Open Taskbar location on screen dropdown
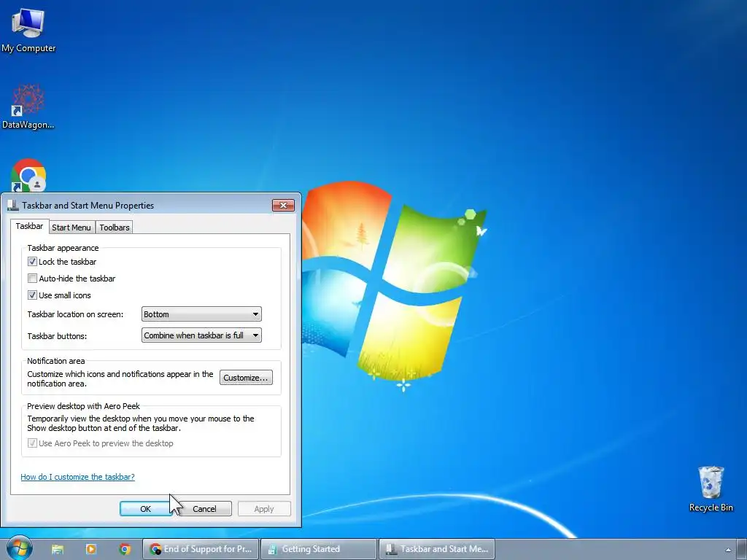Image resolution: width=747 pixels, height=560 pixels. click(201, 314)
